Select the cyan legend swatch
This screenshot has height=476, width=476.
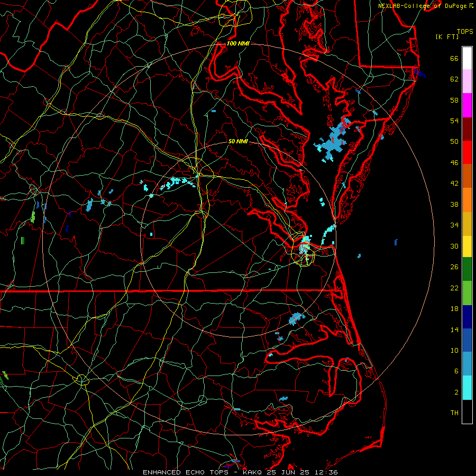[467, 388]
